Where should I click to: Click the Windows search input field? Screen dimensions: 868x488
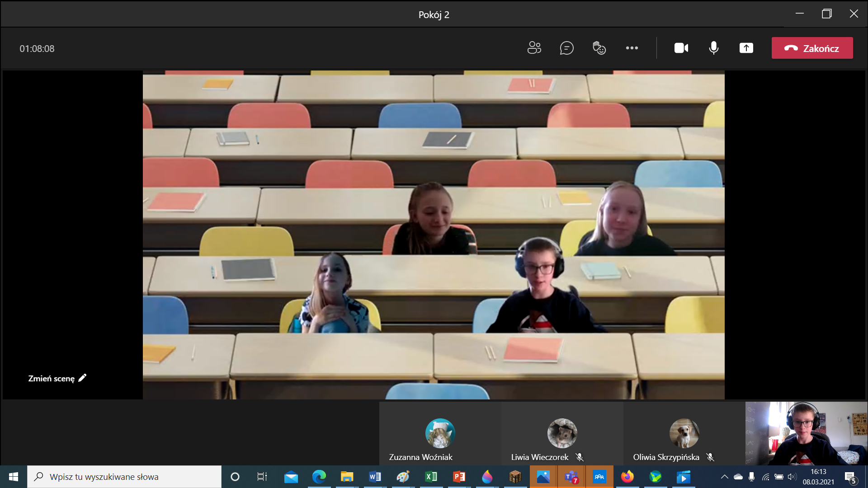[x=124, y=477]
